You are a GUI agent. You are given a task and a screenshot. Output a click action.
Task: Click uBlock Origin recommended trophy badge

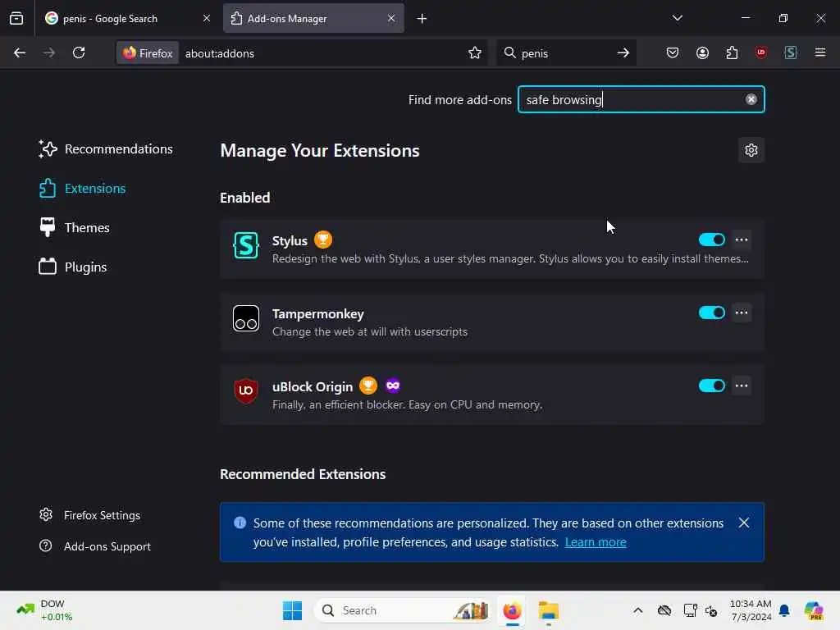[368, 386]
